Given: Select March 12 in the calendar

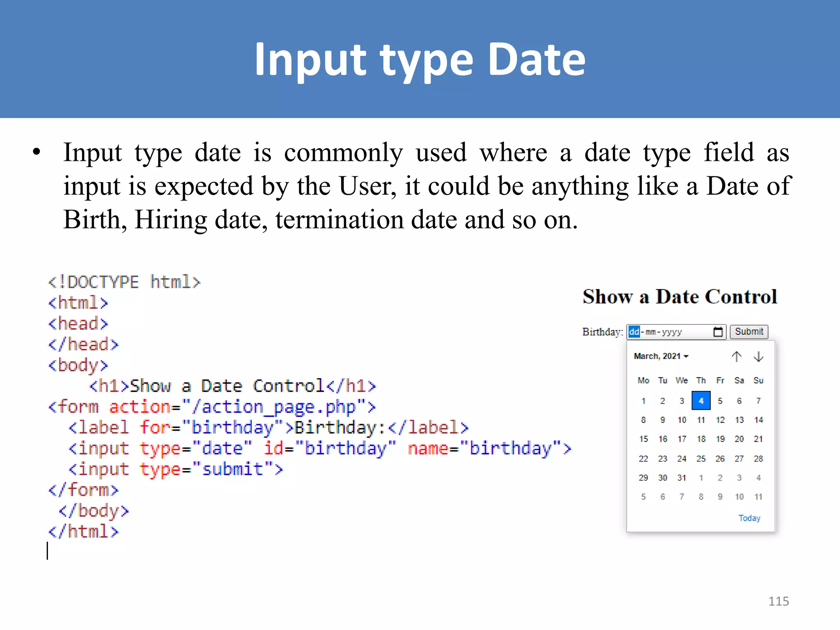Looking at the screenshot, I should pos(720,420).
